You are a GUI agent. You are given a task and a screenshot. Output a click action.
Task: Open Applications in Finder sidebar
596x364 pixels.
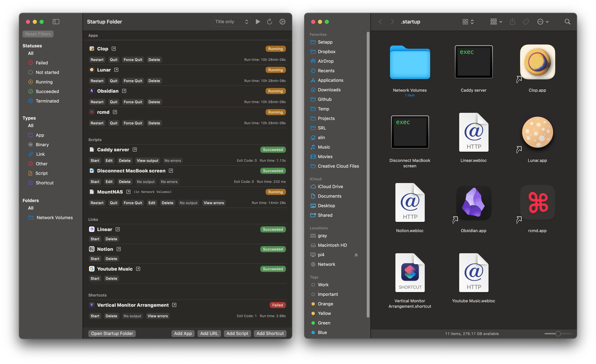coord(330,80)
